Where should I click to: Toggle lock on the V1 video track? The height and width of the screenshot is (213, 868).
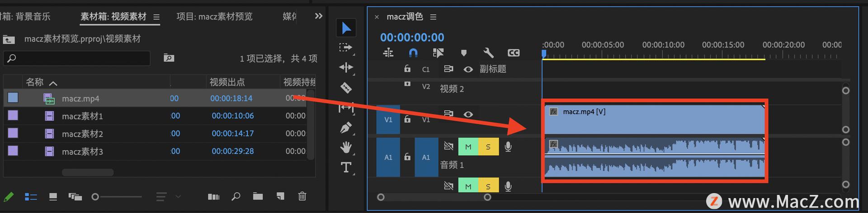click(x=407, y=119)
